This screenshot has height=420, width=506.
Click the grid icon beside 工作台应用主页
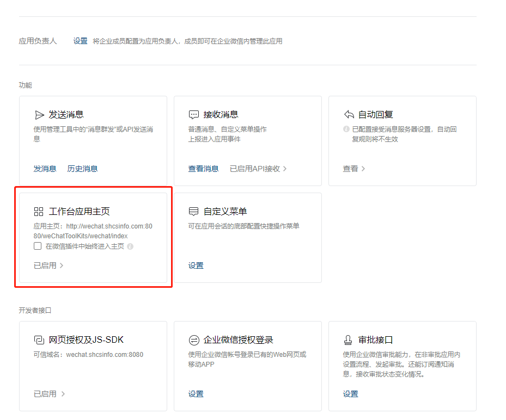point(39,212)
